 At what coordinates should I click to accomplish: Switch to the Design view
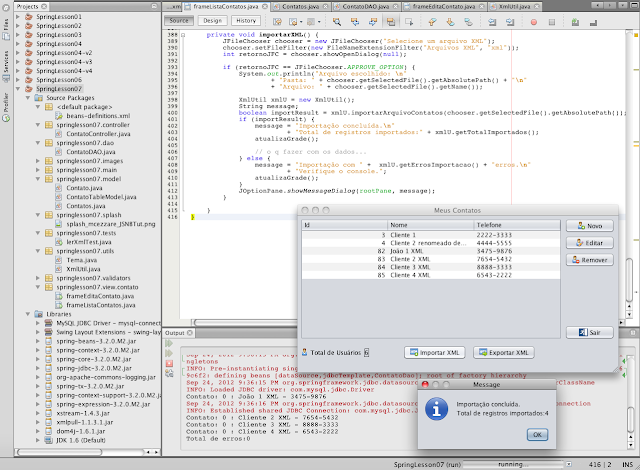pyautogui.click(x=211, y=20)
